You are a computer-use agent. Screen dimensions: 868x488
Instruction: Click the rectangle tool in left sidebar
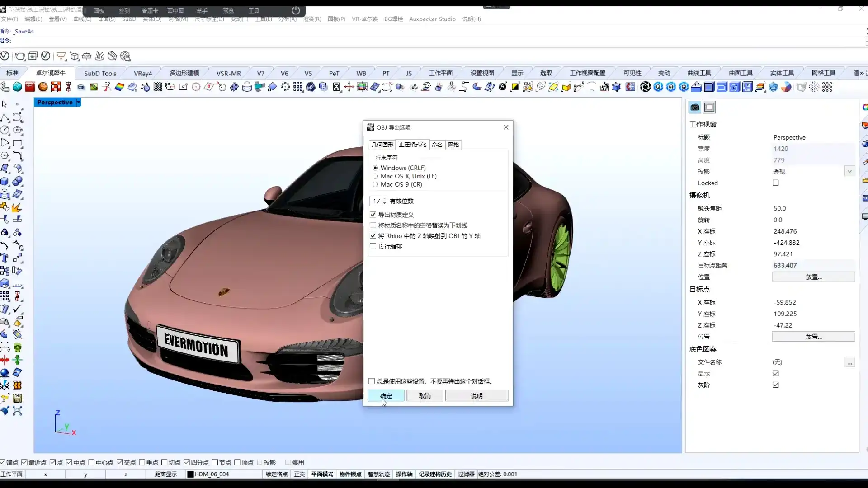pyautogui.click(x=18, y=143)
